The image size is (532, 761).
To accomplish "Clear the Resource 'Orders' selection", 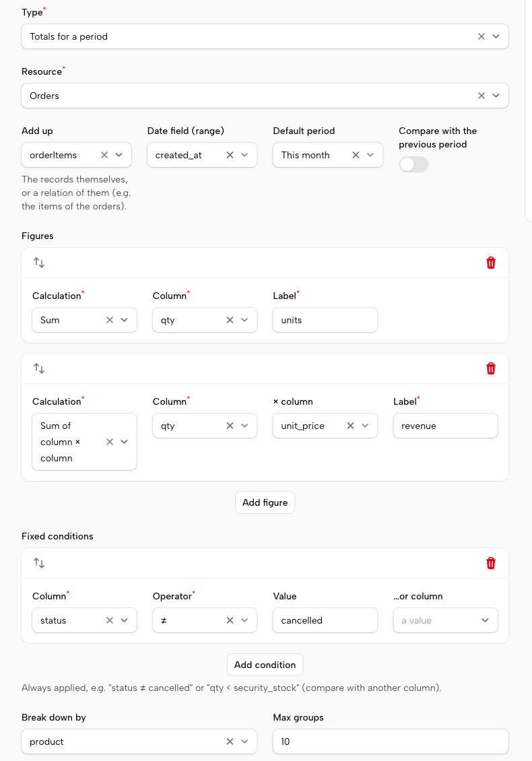I will [x=481, y=96].
